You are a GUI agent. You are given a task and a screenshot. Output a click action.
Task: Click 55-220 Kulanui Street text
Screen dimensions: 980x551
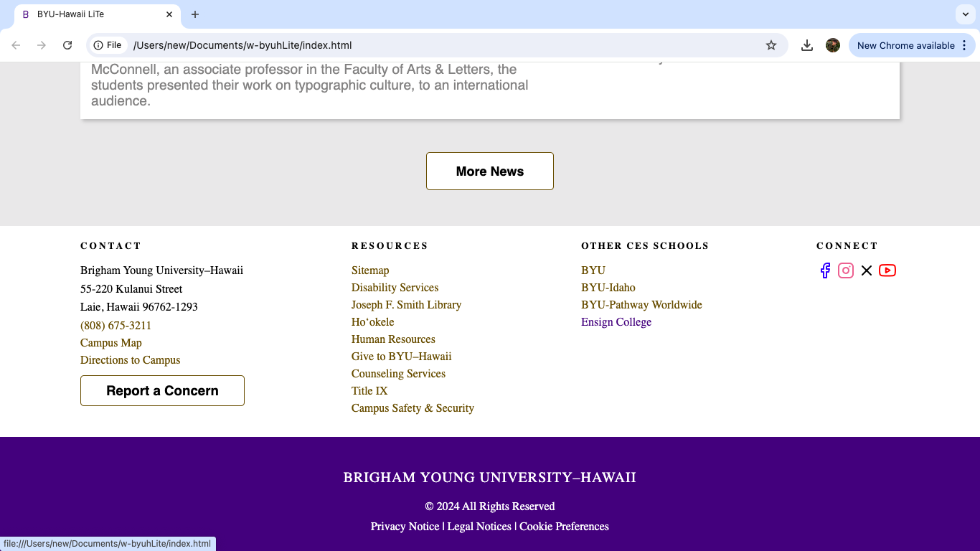point(131,289)
